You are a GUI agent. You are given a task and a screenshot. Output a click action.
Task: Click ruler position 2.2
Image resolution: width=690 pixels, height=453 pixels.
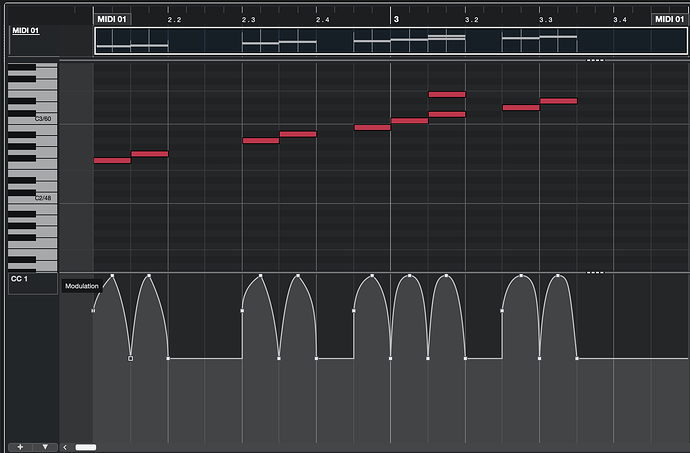[x=174, y=20]
